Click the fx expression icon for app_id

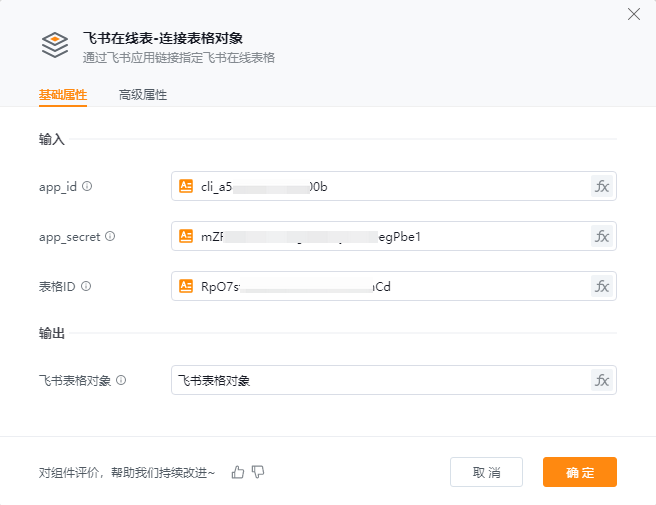(602, 186)
